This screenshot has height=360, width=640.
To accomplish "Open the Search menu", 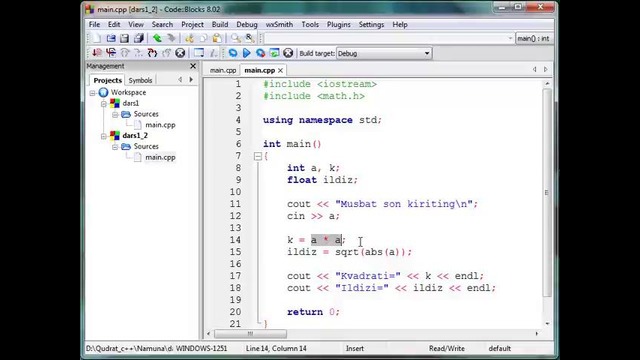I will [162, 24].
